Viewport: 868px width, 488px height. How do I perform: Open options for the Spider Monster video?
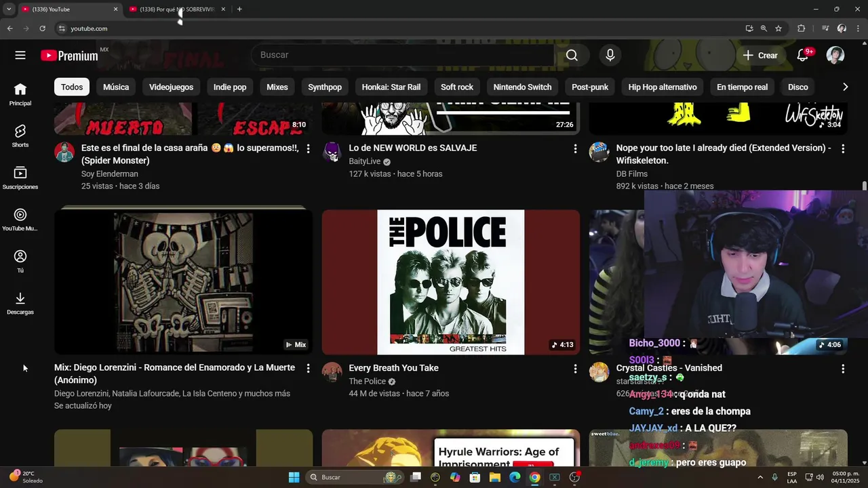click(x=308, y=148)
